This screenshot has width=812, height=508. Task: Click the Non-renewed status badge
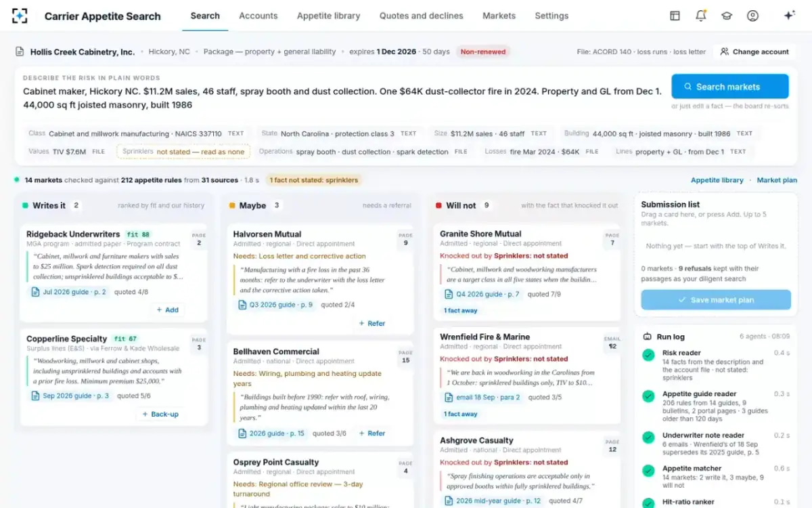point(483,51)
